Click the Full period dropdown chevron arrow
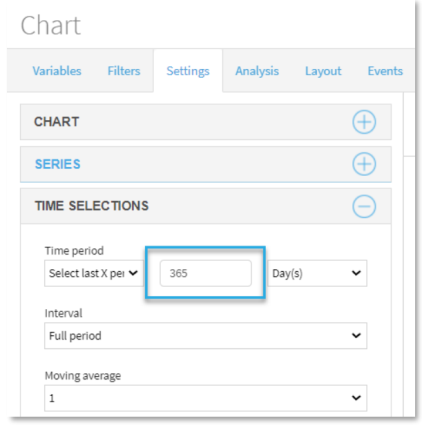The height and width of the screenshot is (425, 422). click(x=356, y=336)
